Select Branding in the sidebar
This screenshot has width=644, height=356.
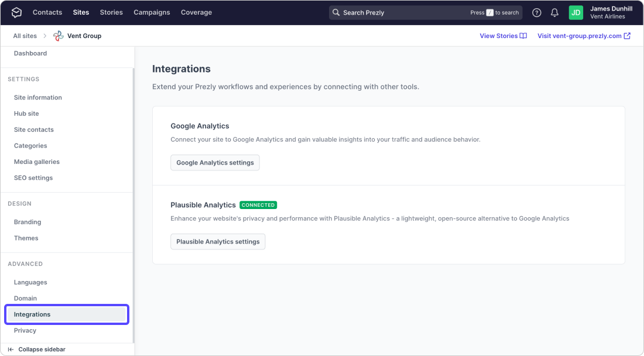point(28,222)
